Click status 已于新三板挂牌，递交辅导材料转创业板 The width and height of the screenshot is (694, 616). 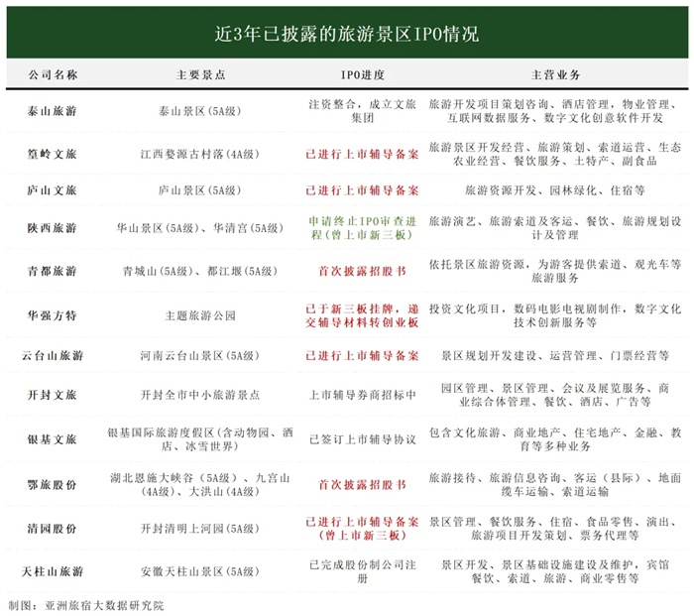pyautogui.click(x=363, y=315)
